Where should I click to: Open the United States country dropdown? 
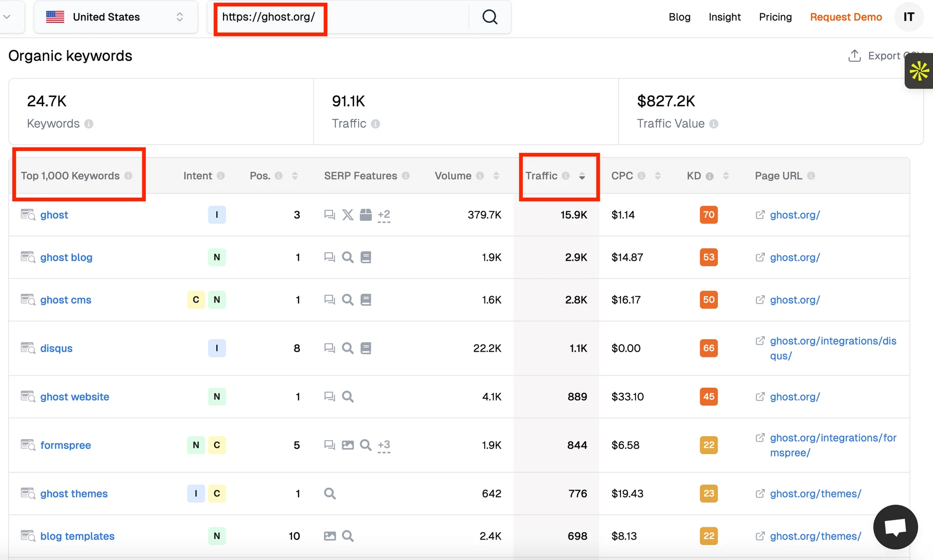pos(116,17)
